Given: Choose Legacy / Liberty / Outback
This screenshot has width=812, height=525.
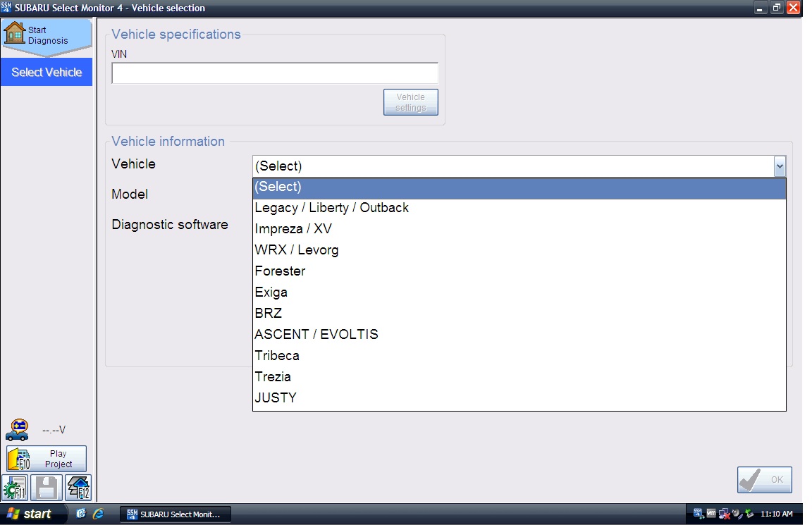Looking at the screenshot, I should [519, 208].
